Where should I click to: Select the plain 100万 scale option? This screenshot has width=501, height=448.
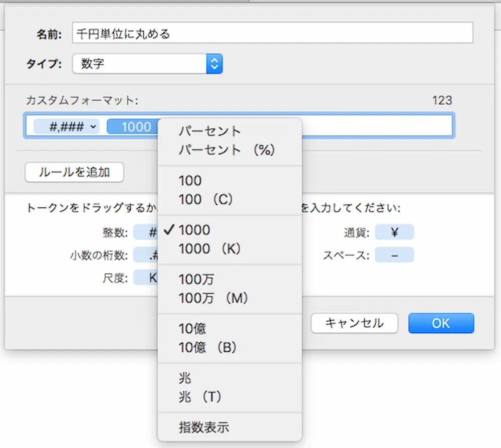pos(196,280)
